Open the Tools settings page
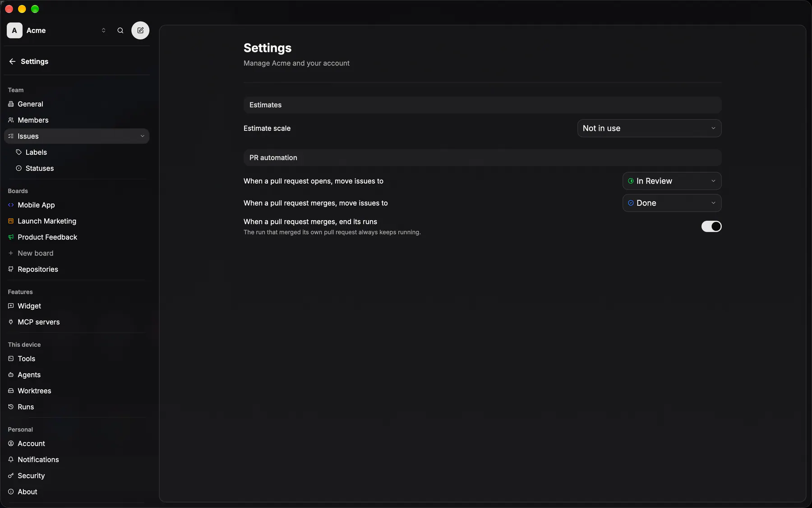 [77, 359]
